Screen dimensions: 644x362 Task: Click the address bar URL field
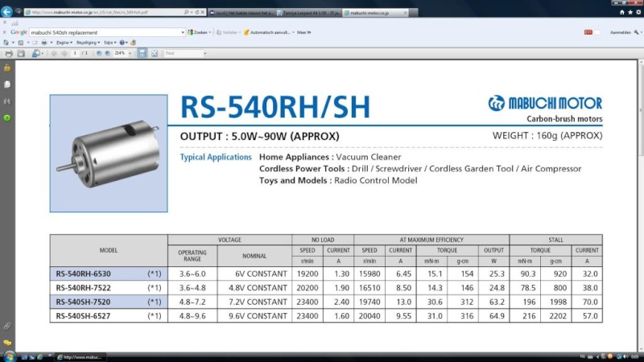pos(103,12)
